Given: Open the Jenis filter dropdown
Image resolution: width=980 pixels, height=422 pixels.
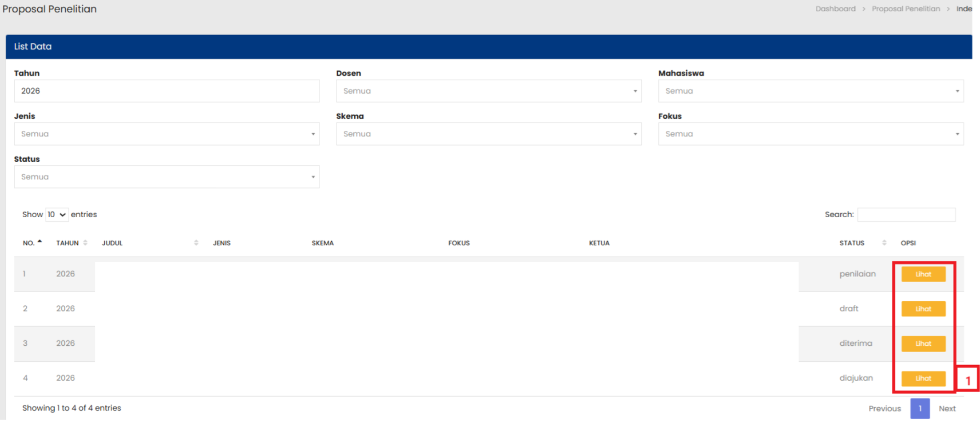Looking at the screenshot, I should [x=166, y=134].
